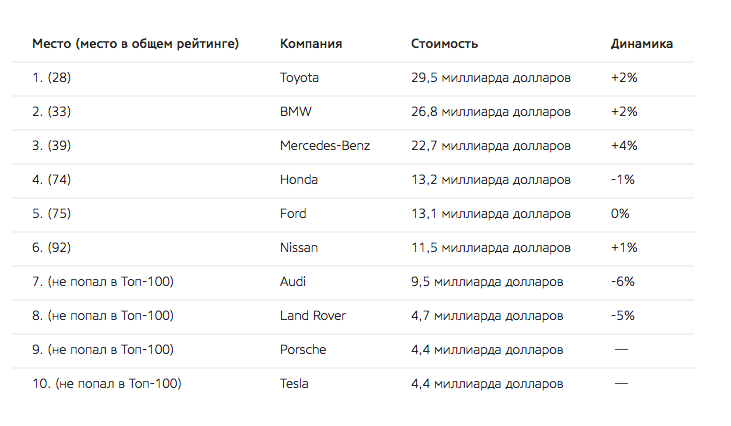Click Toyota's value "29,5 миллиарда долларов"
This screenshot has width=731, height=426.
tap(491, 78)
